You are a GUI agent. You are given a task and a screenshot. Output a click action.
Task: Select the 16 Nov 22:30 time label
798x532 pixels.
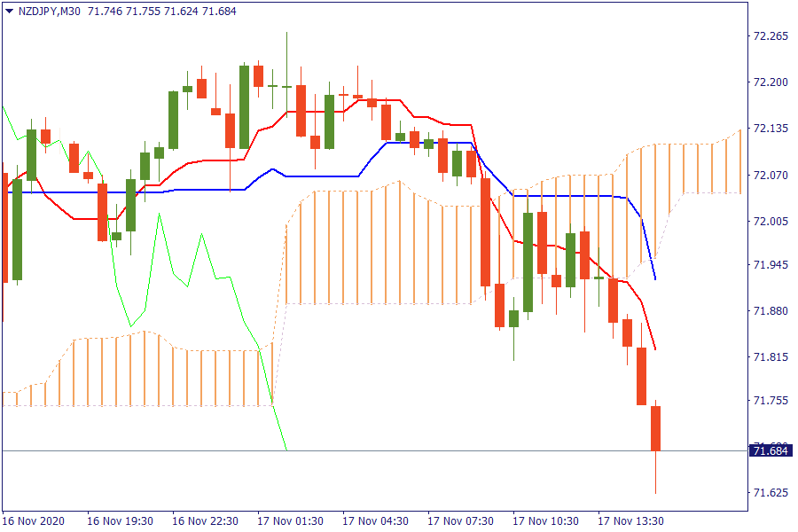point(206,520)
